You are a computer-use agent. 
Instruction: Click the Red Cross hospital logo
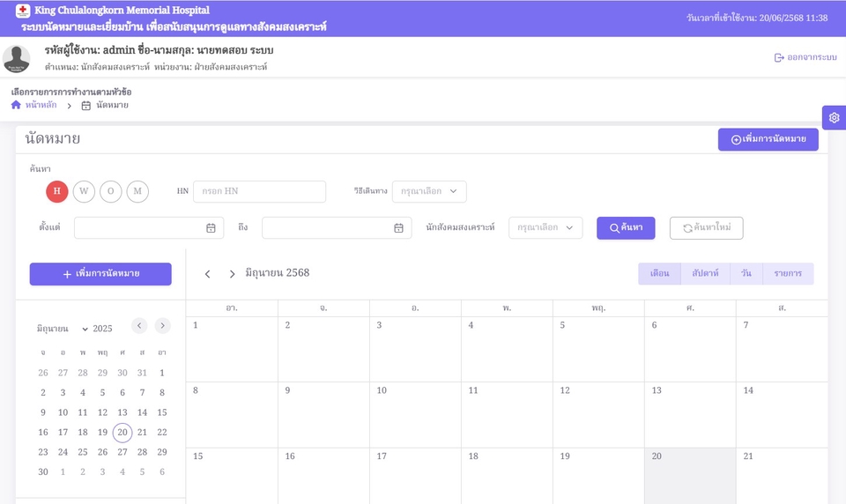coord(23,11)
